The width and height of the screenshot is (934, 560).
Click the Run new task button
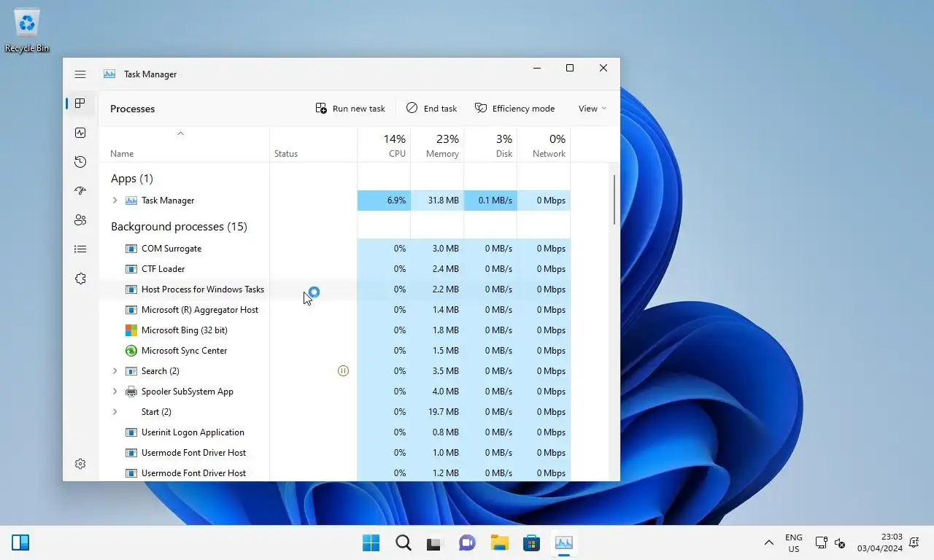pos(350,109)
